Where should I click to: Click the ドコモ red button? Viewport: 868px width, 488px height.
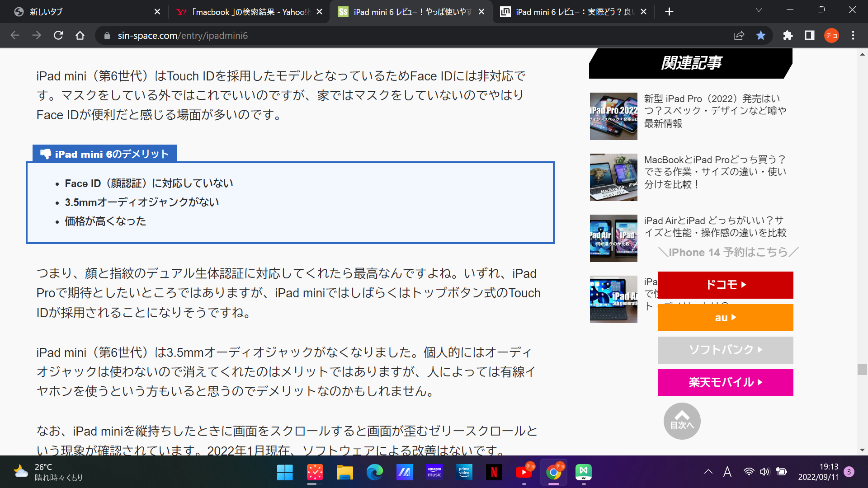tap(725, 285)
